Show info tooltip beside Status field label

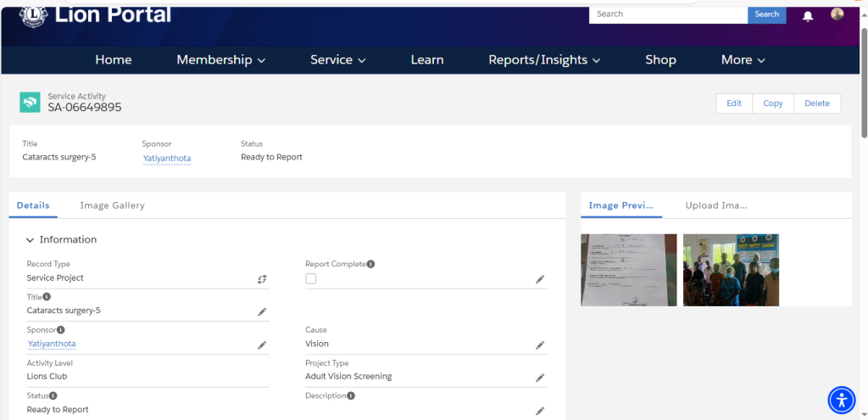coord(53,395)
